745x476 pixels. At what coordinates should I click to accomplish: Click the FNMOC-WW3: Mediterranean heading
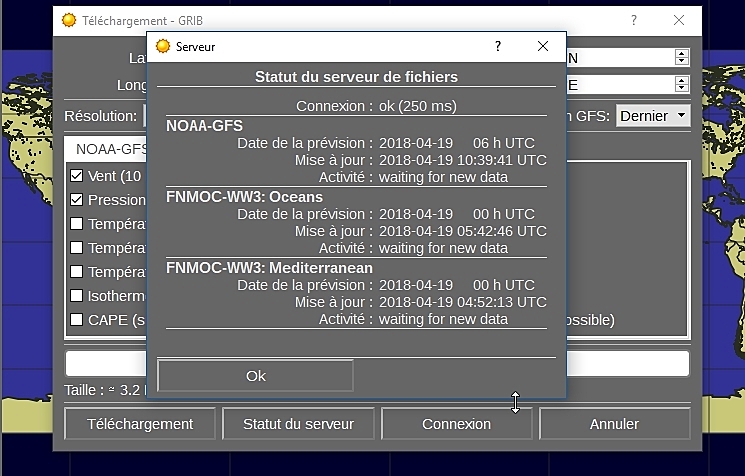click(269, 268)
